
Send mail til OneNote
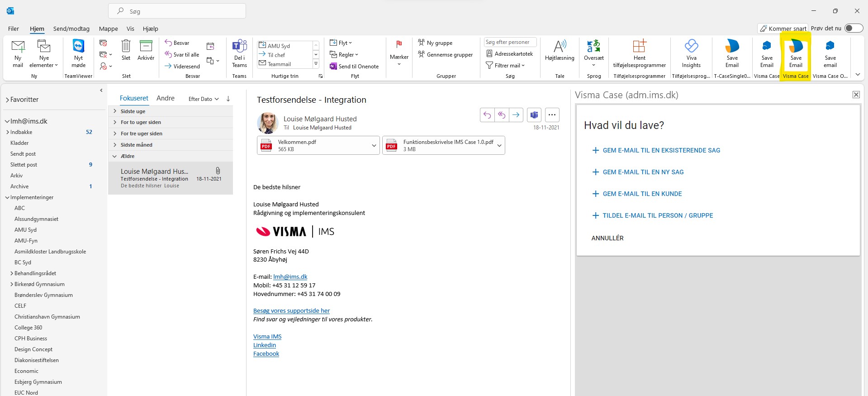pyautogui.click(x=354, y=66)
